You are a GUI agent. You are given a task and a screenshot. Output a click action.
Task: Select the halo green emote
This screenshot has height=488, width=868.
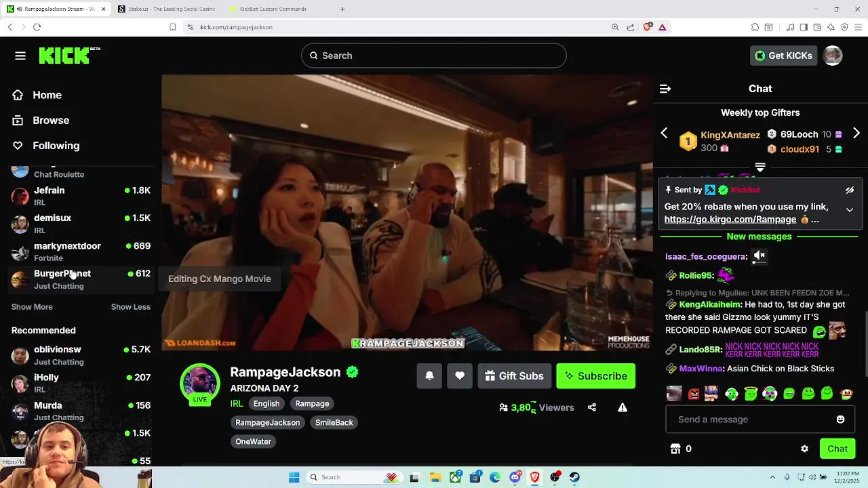coord(750,393)
